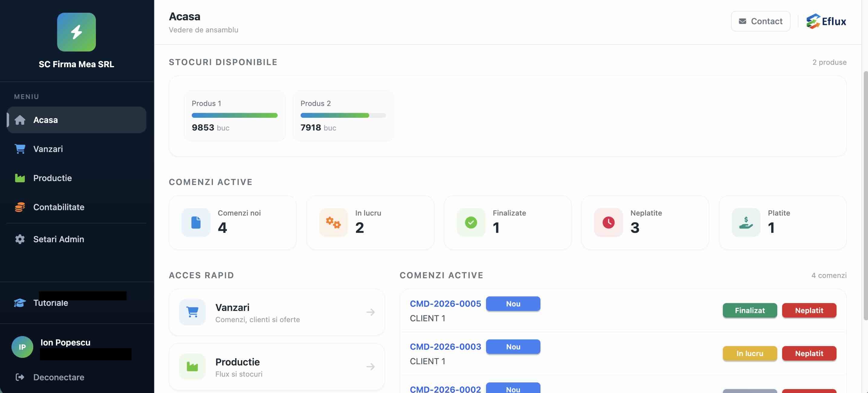Click 'Flux si stocuri' description
This screenshot has height=393, width=868.
coord(239,374)
